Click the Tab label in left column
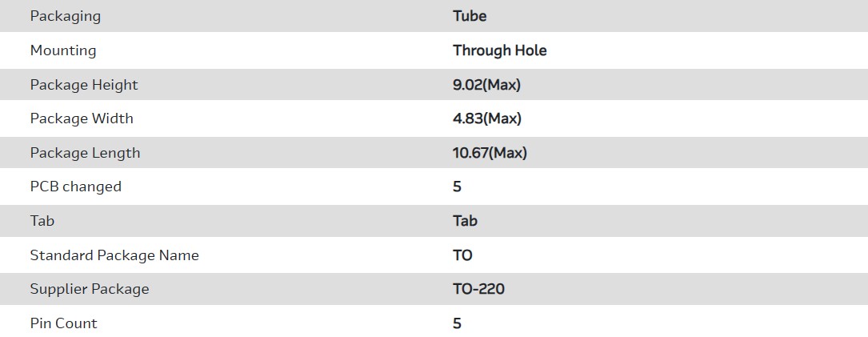This screenshot has width=868, height=337. click(42, 221)
